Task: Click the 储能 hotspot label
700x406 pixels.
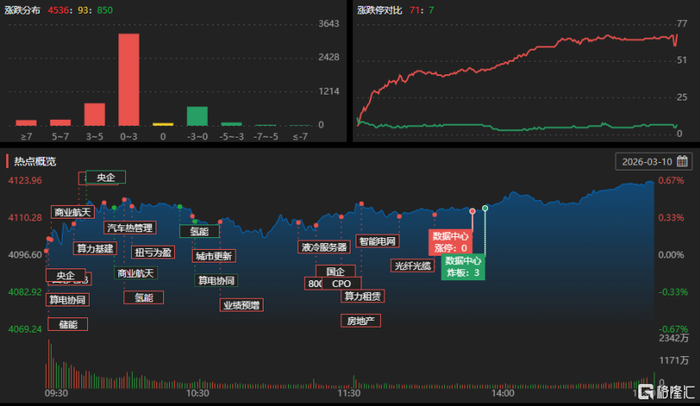Action: coord(68,324)
